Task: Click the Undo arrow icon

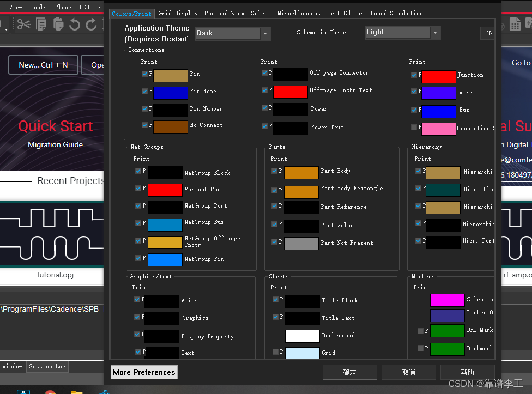Action: pyautogui.click(x=74, y=25)
